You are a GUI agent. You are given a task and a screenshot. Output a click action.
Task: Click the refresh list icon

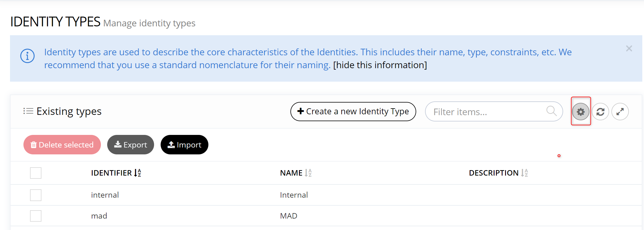point(600,112)
